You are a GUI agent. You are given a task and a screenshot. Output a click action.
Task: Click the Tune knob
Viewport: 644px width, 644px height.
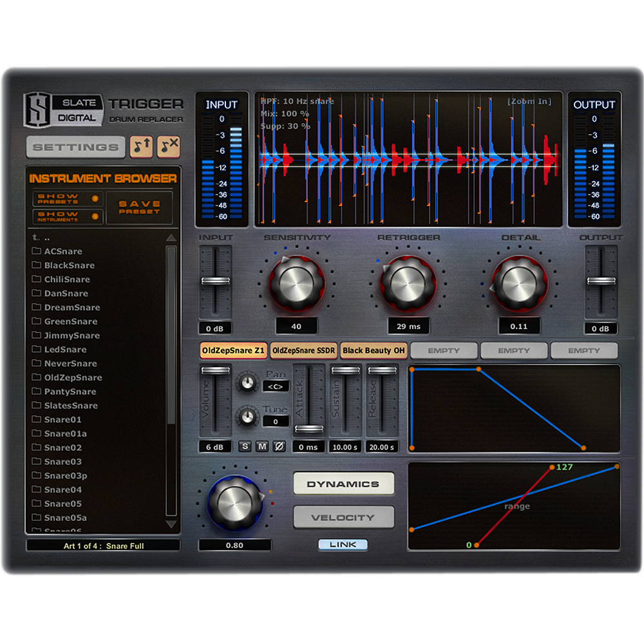coord(247,417)
